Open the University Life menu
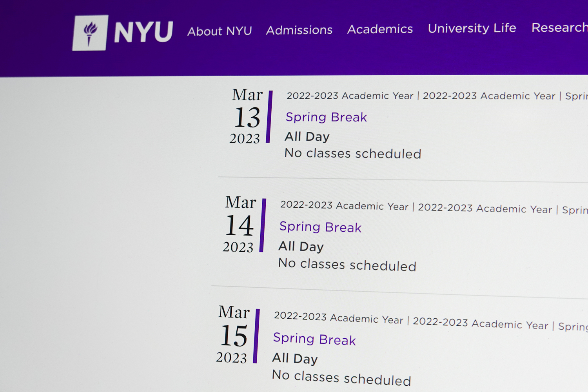Screen dimensions: 588x392 click(x=472, y=28)
